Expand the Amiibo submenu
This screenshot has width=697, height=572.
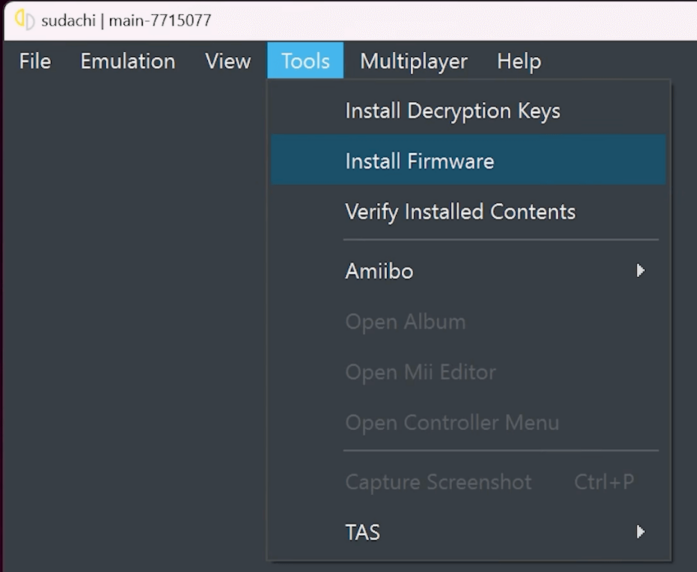click(468, 271)
